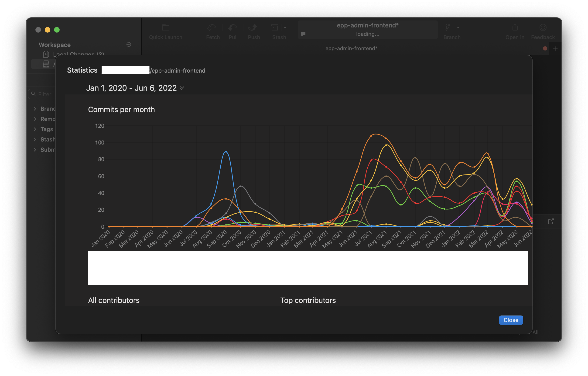Viewport: 588px width, 376px height.
Task: Open the Stash options dropdown arrow
Action: point(285,28)
